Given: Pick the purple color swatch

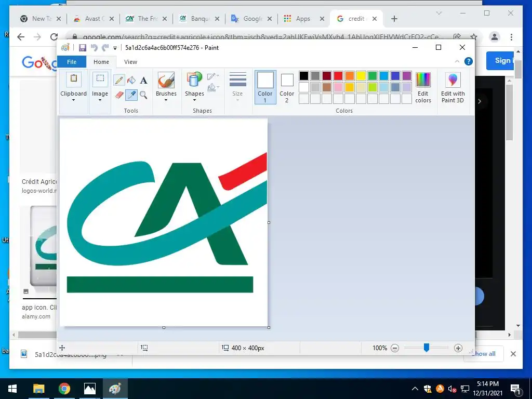Looking at the screenshot, I should coord(407,76).
